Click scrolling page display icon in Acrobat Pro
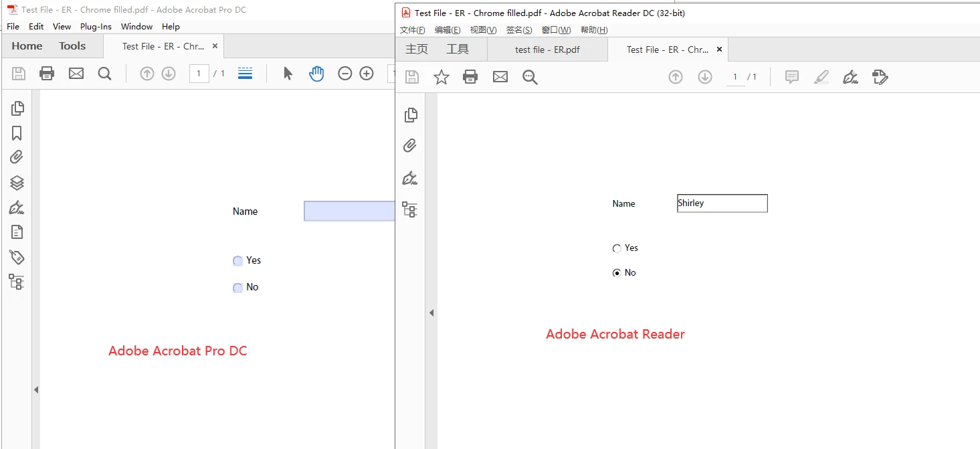The width and height of the screenshot is (980, 449). click(x=246, y=74)
